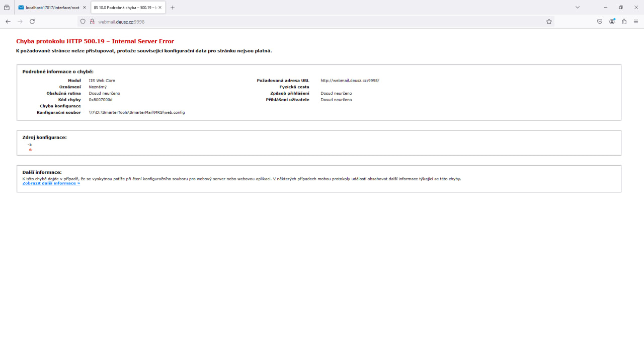Select the IIS 10.0 Podrobná chyba tab
The width and height of the screenshot is (644, 349).
click(124, 8)
